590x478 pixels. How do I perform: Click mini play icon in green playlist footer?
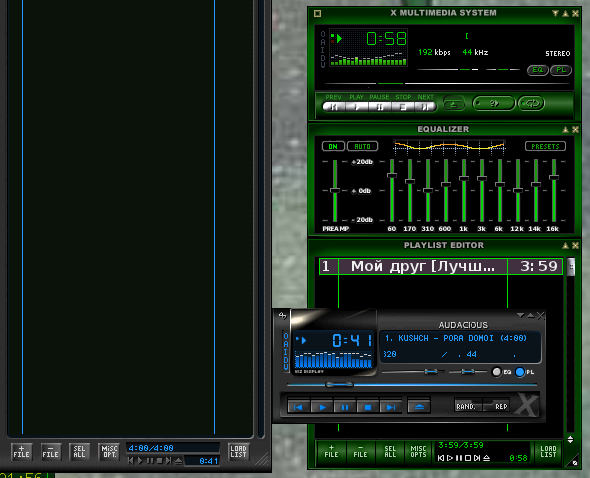tap(450, 458)
